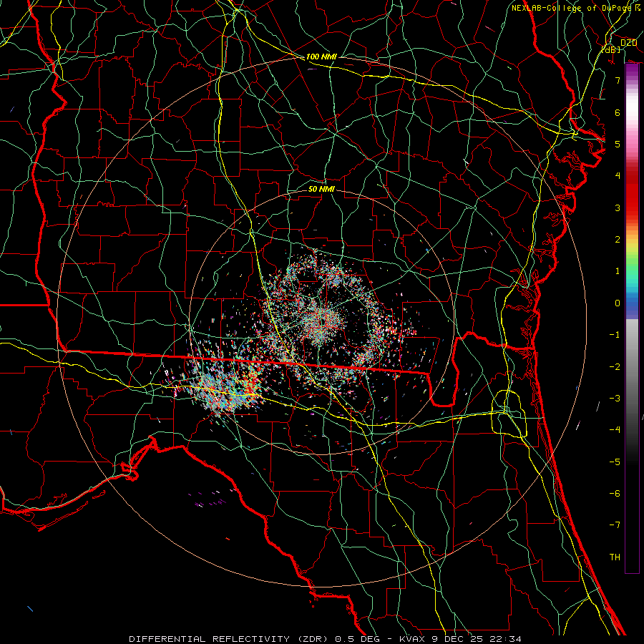Click the blue segment near 0 dB on the scale

632,305
